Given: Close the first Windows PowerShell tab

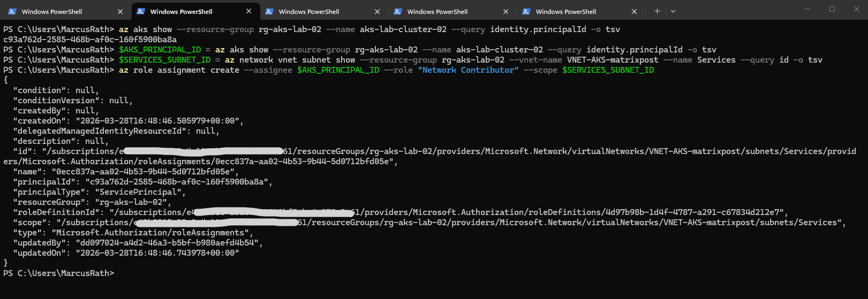Looking at the screenshot, I should (x=120, y=11).
